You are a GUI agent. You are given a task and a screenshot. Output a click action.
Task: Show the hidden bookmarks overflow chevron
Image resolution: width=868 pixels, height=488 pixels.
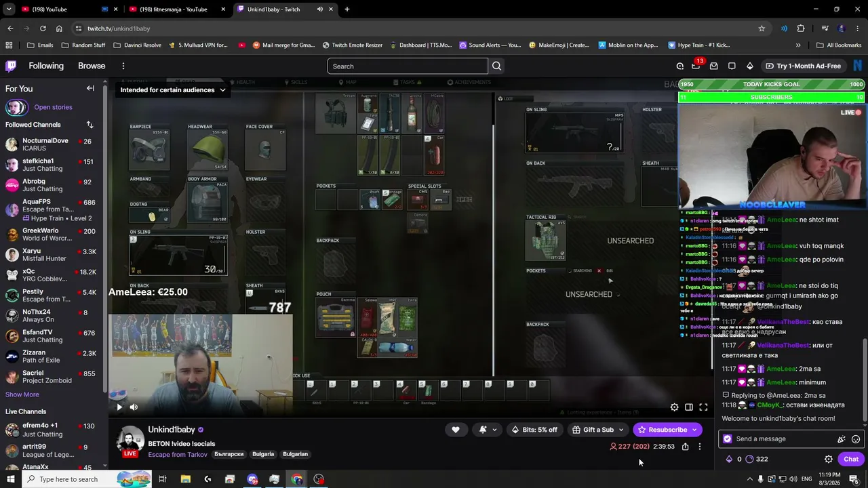798,45
